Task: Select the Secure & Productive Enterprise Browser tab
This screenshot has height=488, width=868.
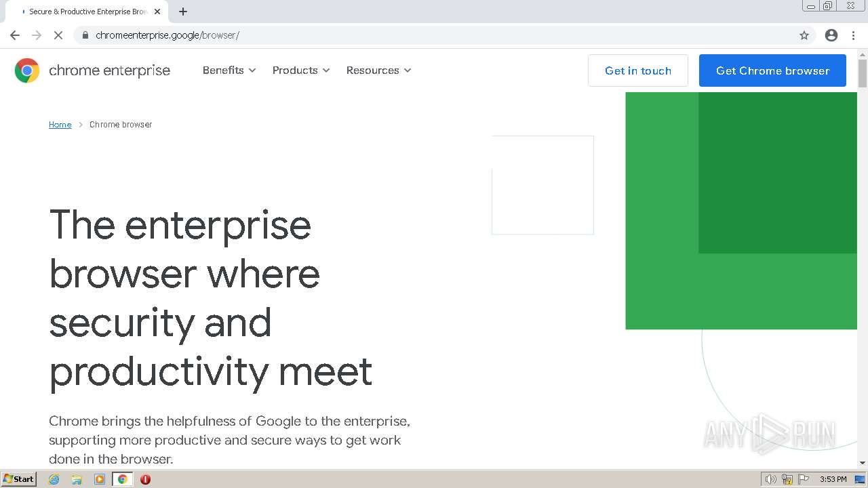Action: [x=85, y=12]
